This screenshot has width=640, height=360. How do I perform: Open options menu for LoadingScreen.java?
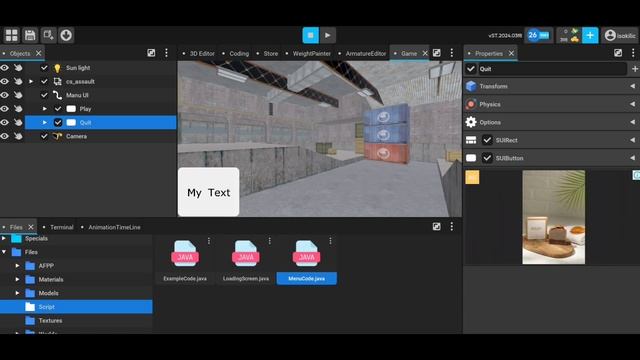point(269,241)
